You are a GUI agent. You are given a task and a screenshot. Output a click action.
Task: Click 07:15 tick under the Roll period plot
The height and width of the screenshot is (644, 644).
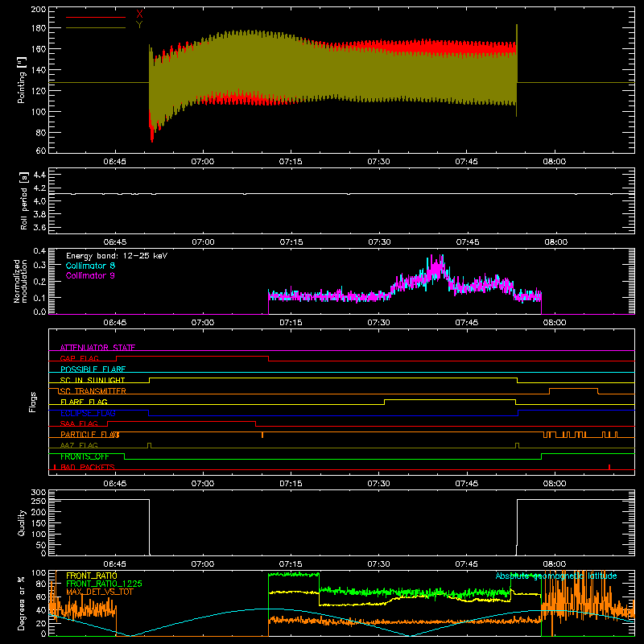click(x=291, y=242)
